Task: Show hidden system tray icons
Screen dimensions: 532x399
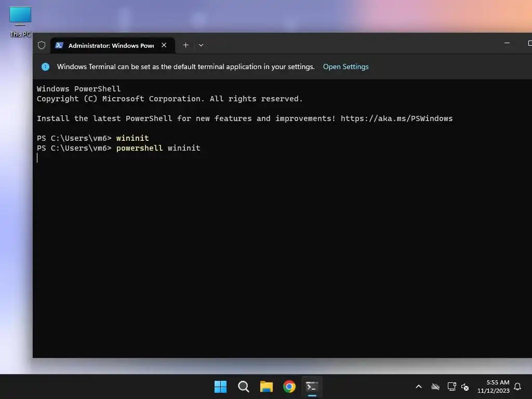Action: [419, 387]
